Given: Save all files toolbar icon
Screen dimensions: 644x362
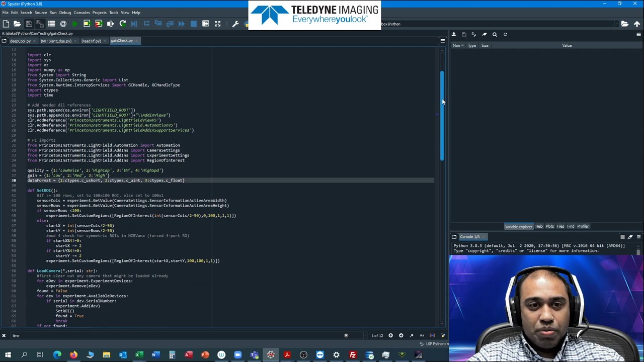Looking at the screenshot, I should (40, 24).
